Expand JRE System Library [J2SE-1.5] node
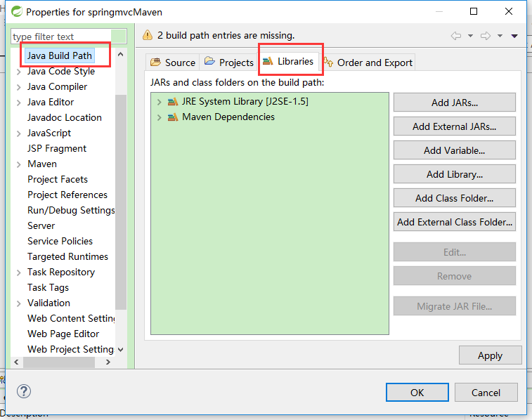This screenshot has height=420, width=532. (x=159, y=102)
